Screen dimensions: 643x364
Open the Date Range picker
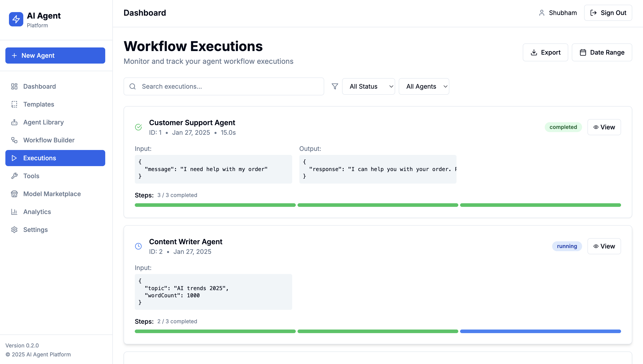pos(602,53)
